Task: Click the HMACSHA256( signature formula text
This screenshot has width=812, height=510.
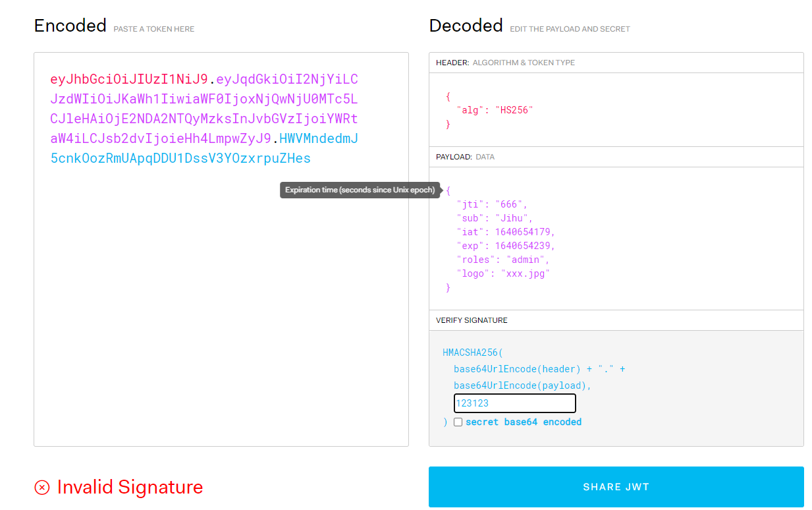Action: coord(473,353)
